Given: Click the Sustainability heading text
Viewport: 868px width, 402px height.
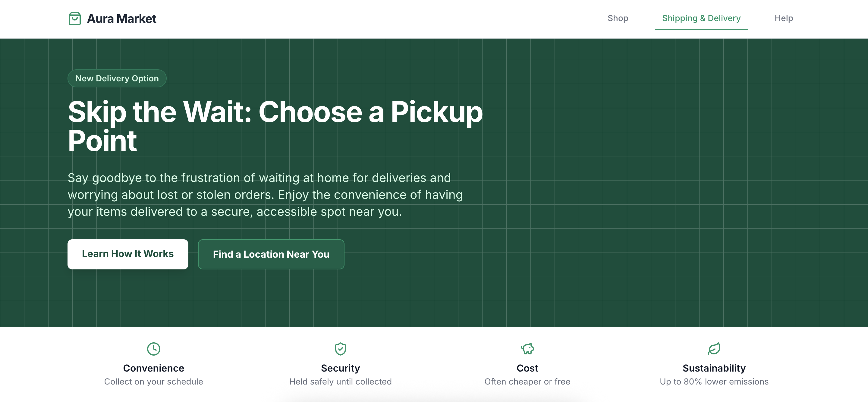Looking at the screenshot, I should click(714, 368).
